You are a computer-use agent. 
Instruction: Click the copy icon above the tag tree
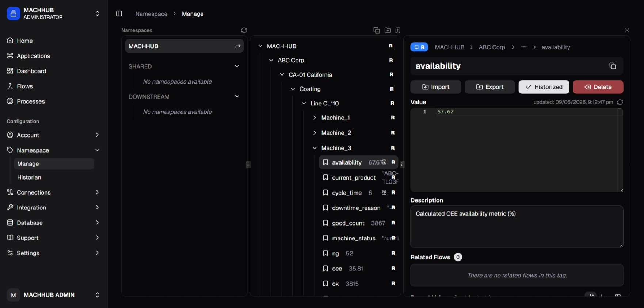[377, 30]
